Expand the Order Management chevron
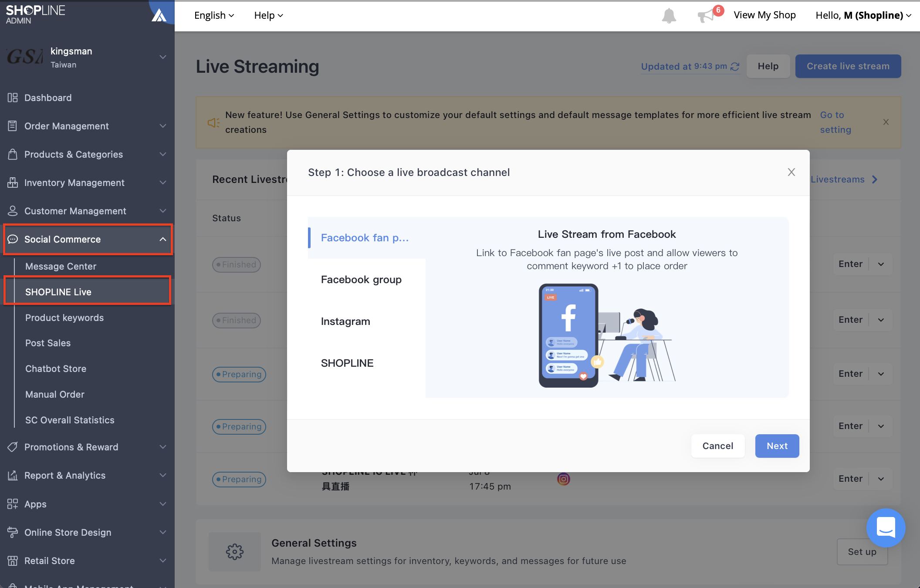Screen dimensions: 920x588 click(x=163, y=126)
